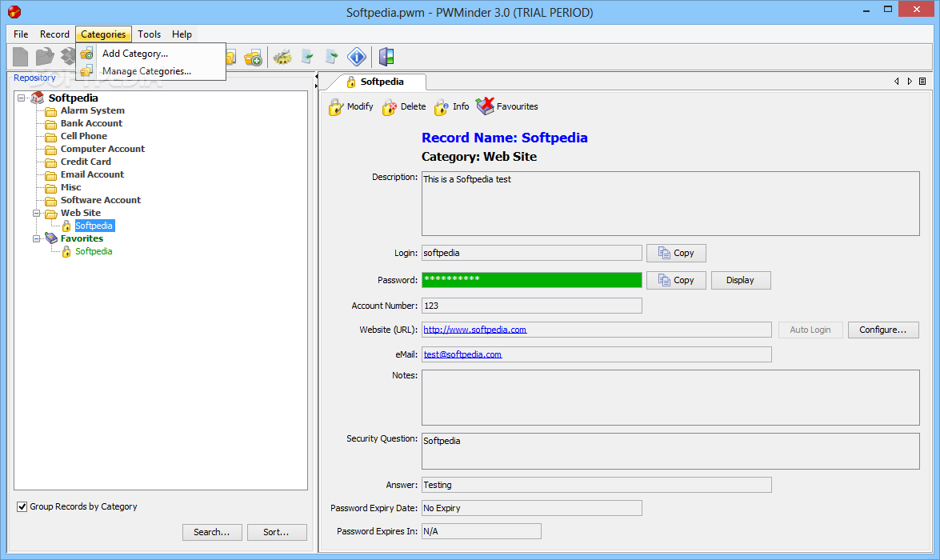Viewport: 940px width, 560px height.
Task: Open the Tools menu
Action: click(x=150, y=34)
